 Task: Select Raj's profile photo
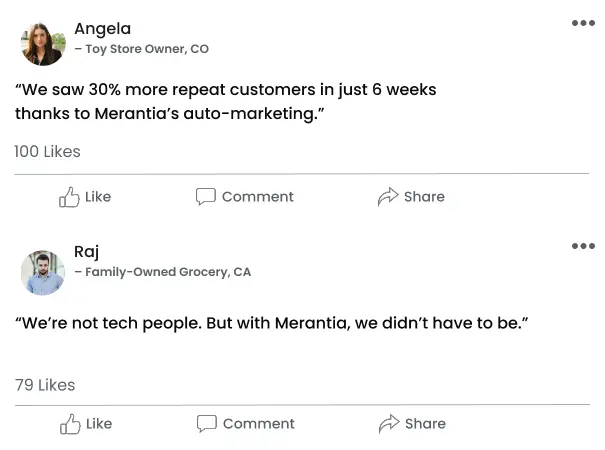(43, 273)
